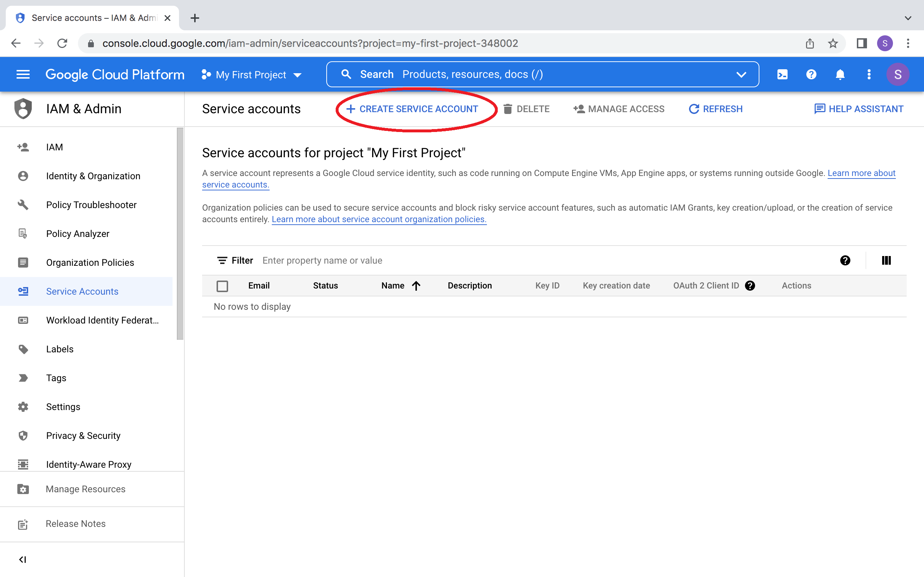Click the OAuth 2 Client ID help tooltip
The image size is (924, 577).
(x=750, y=285)
